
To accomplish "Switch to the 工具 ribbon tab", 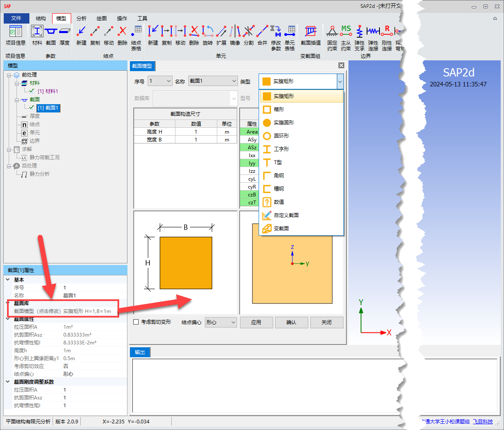I will coord(142,18).
